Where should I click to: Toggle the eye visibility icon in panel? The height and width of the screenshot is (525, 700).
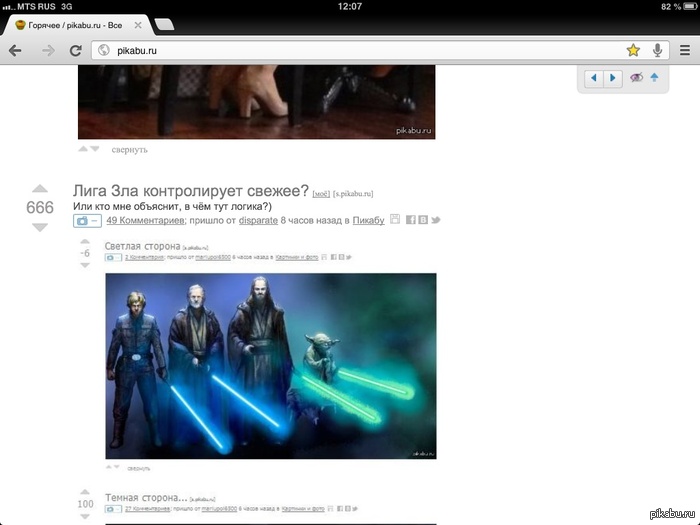[636, 78]
